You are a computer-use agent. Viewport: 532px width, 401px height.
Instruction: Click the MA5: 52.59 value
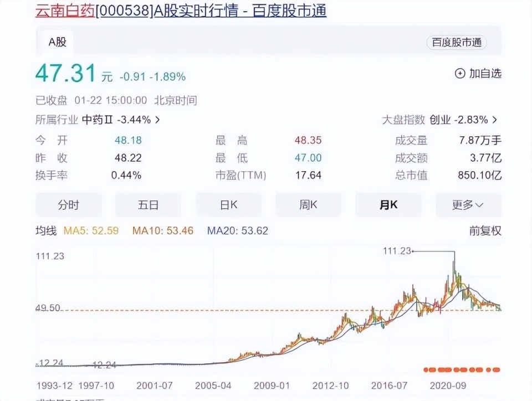coord(91,231)
